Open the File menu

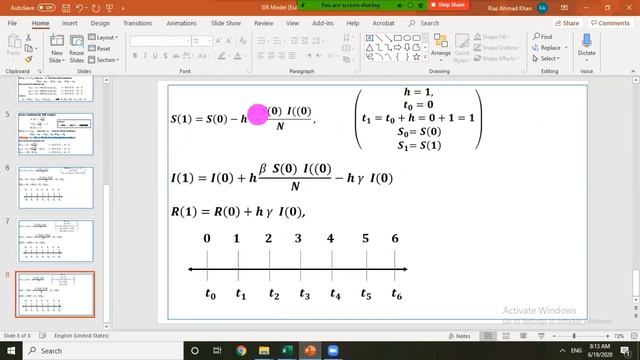12,23
